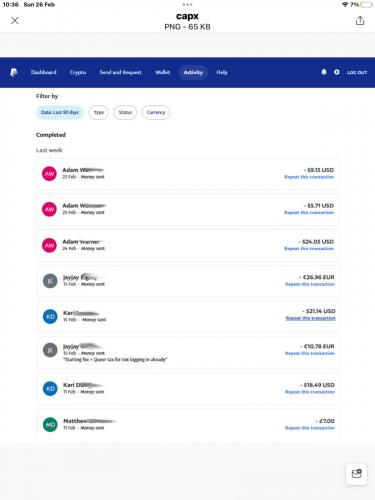Close the capx image preview
Screen dimensions: 375x500
point(15,21)
